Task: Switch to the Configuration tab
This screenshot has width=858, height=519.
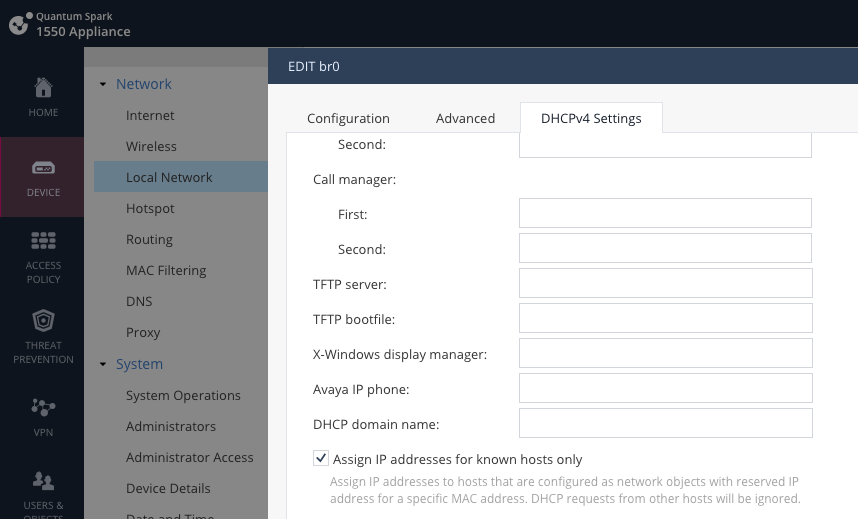Action: (x=348, y=118)
